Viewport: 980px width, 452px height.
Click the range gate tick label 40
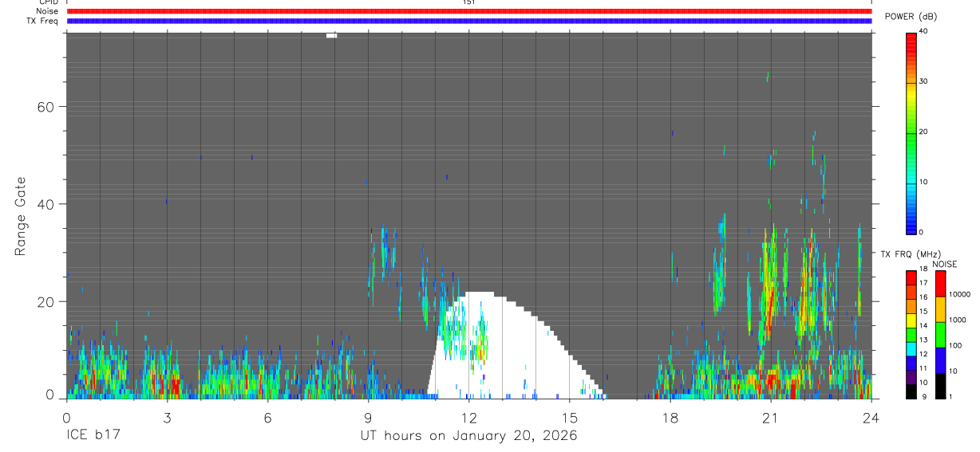[47, 204]
